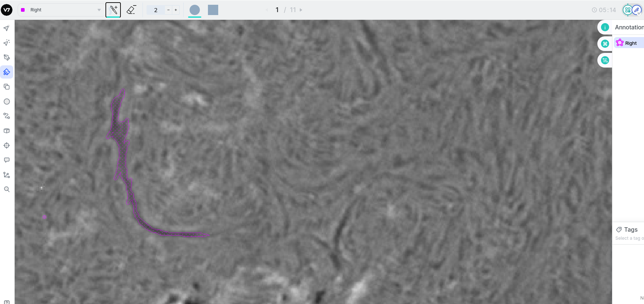Increase the brush size with plus
This screenshot has height=304, width=644.
(176, 10)
